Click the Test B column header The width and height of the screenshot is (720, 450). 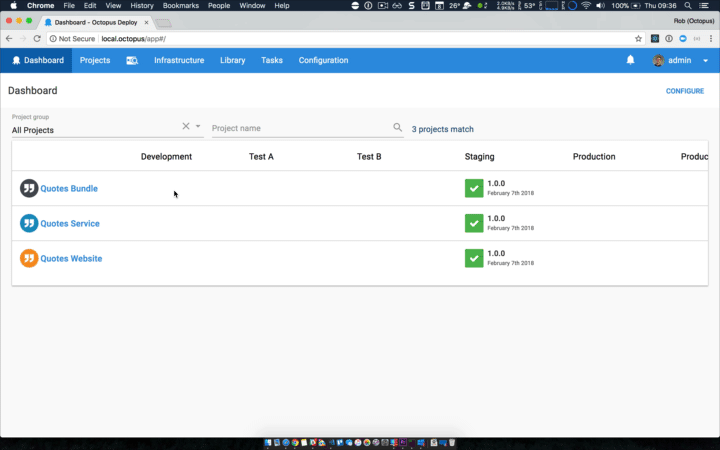(369, 157)
